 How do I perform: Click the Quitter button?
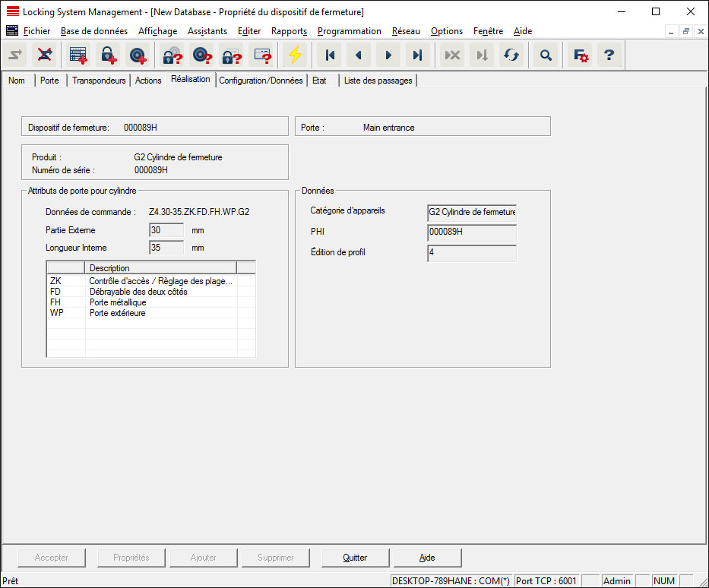(355, 558)
